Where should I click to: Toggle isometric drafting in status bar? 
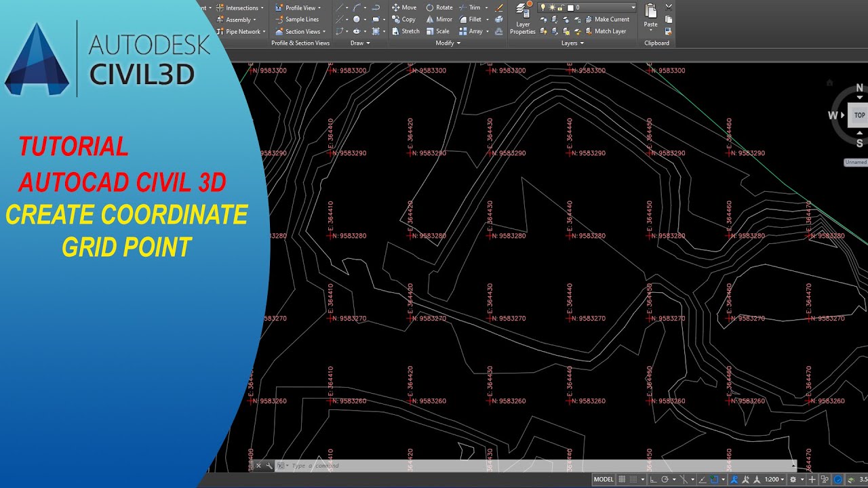[x=684, y=479]
